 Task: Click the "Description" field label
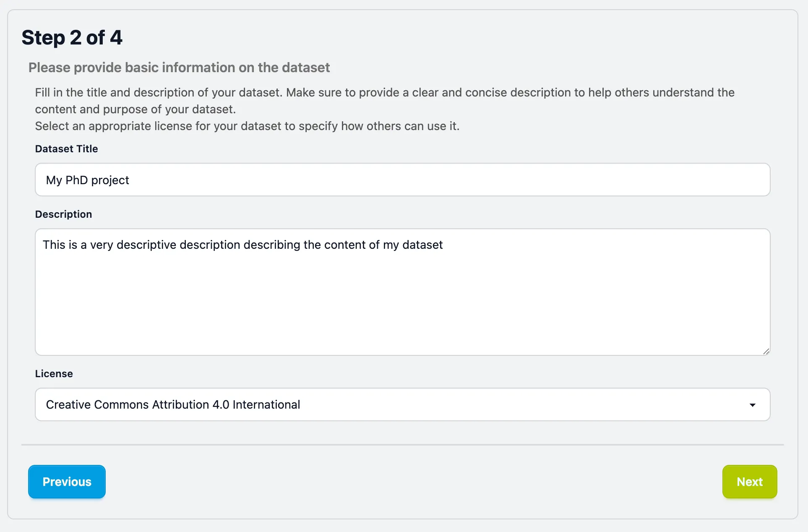(63, 214)
